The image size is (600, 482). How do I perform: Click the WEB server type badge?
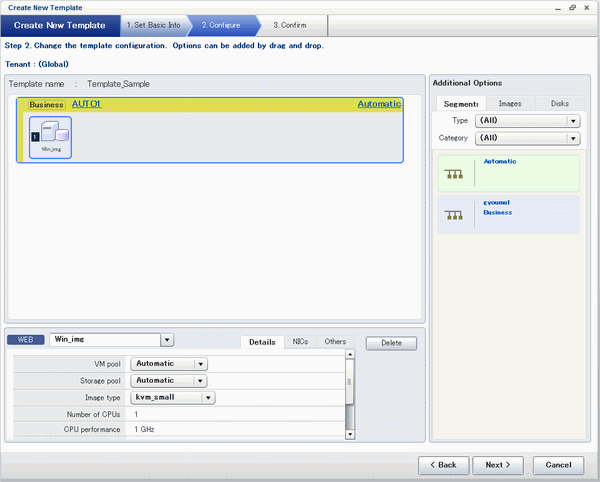[x=25, y=340]
